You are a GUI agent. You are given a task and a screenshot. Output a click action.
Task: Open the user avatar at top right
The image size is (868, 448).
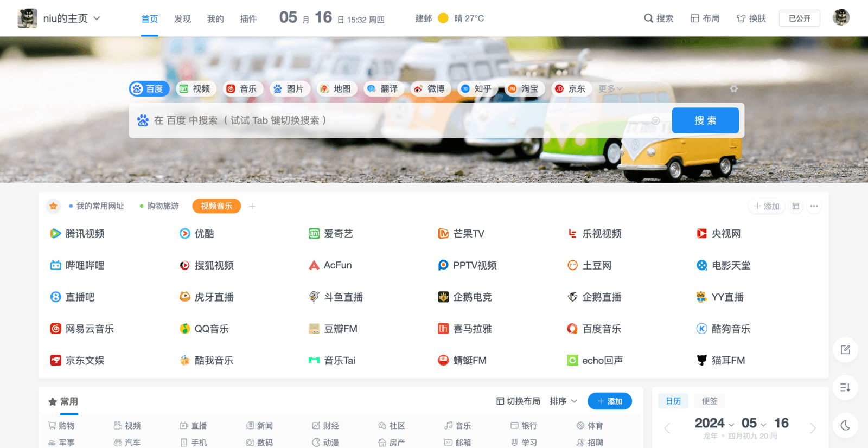tap(841, 18)
